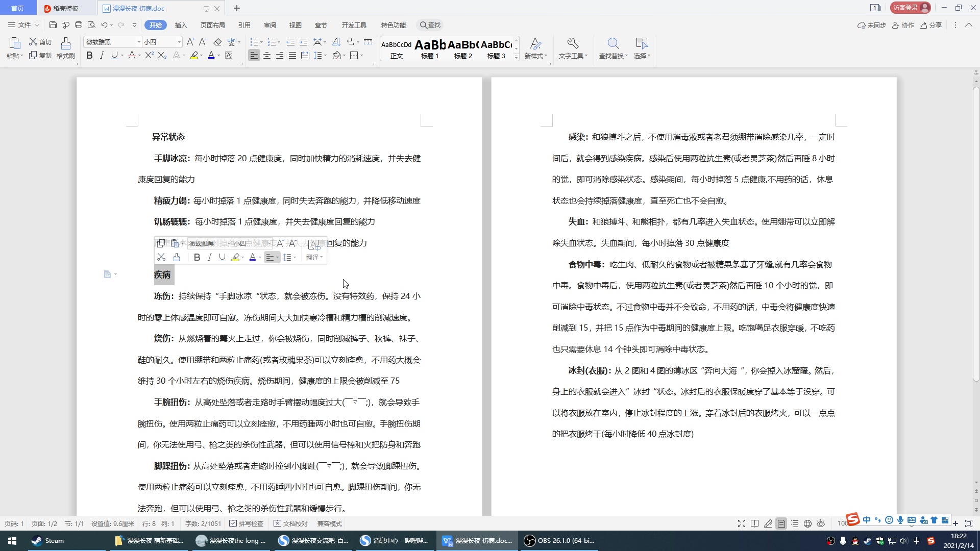The width and height of the screenshot is (980, 551).
Task: Click the guest login (访客登录) button
Action: coord(911,8)
